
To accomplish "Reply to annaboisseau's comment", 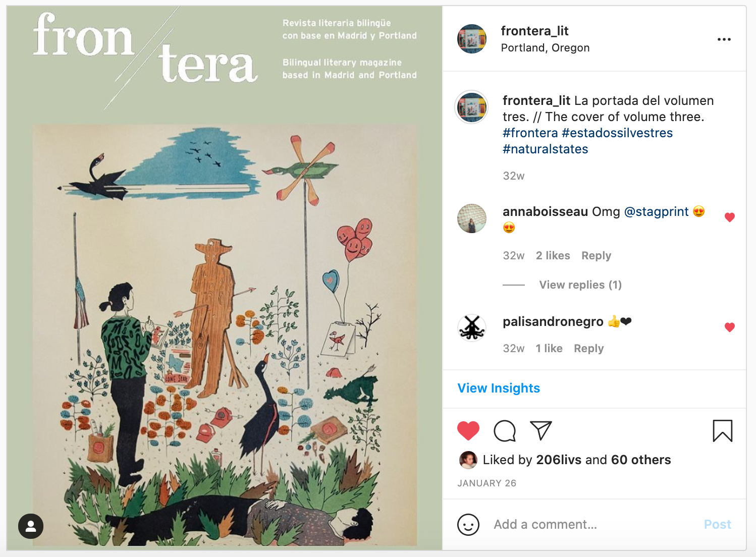I will [596, 256].
